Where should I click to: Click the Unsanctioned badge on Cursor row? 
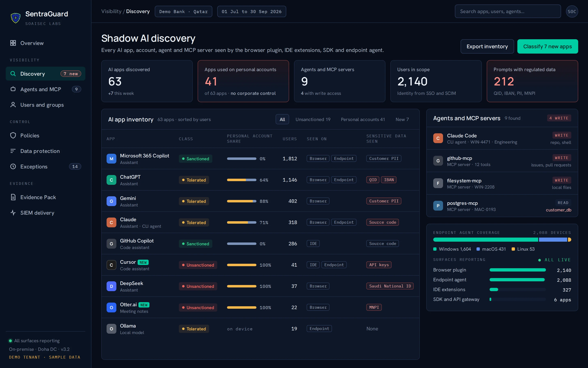click(198, 265)
